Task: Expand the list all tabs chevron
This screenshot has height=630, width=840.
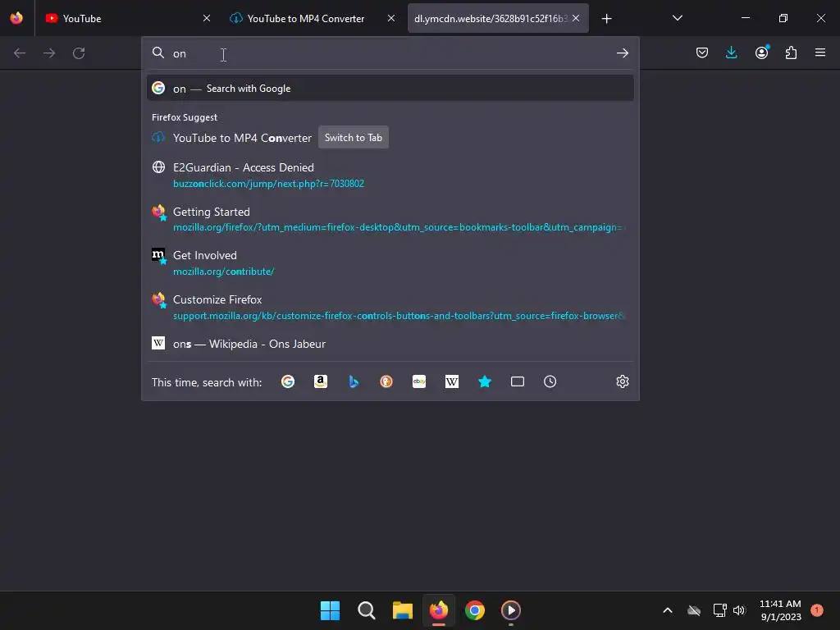Action: 677,18
